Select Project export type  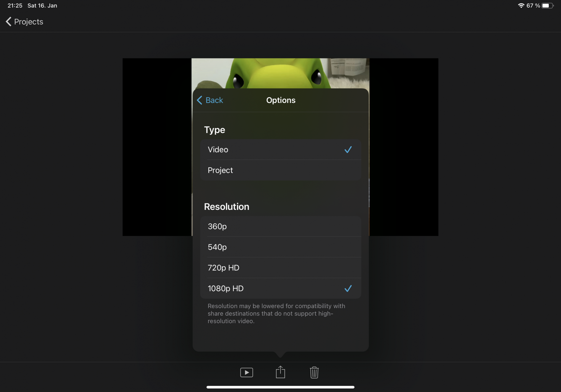click(220, 170)
